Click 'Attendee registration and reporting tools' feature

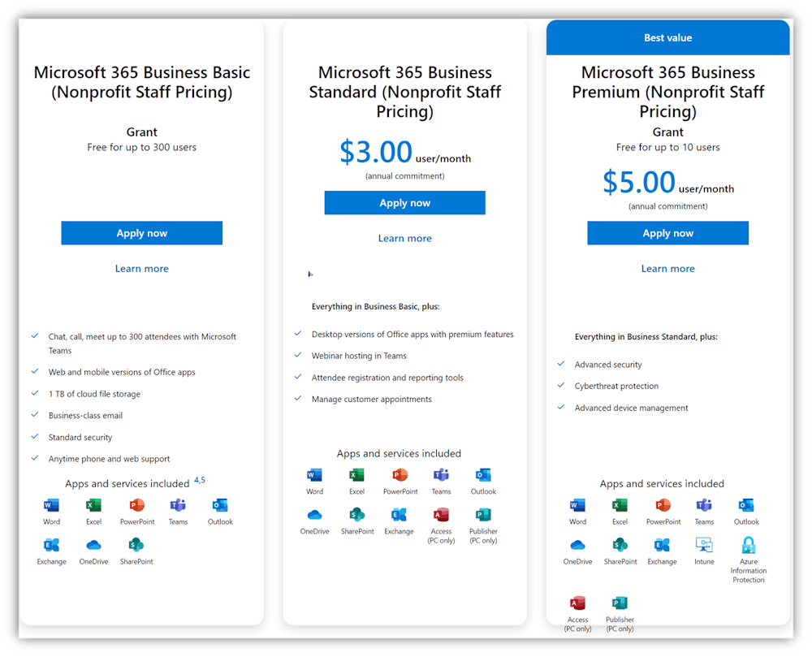[x=387, y=378]
